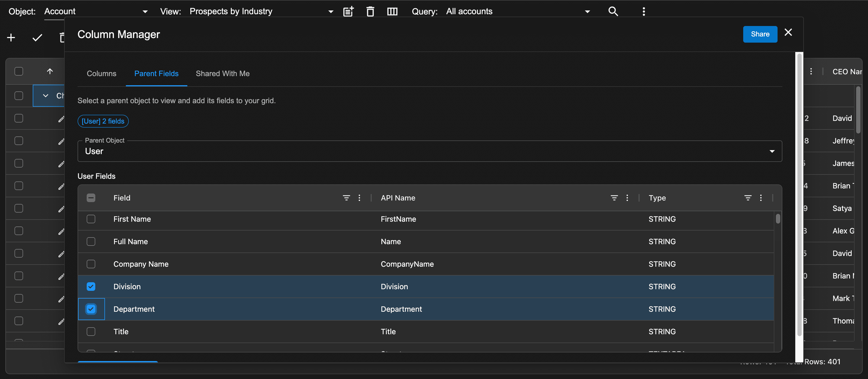Click the Type column filter icon

748,198
